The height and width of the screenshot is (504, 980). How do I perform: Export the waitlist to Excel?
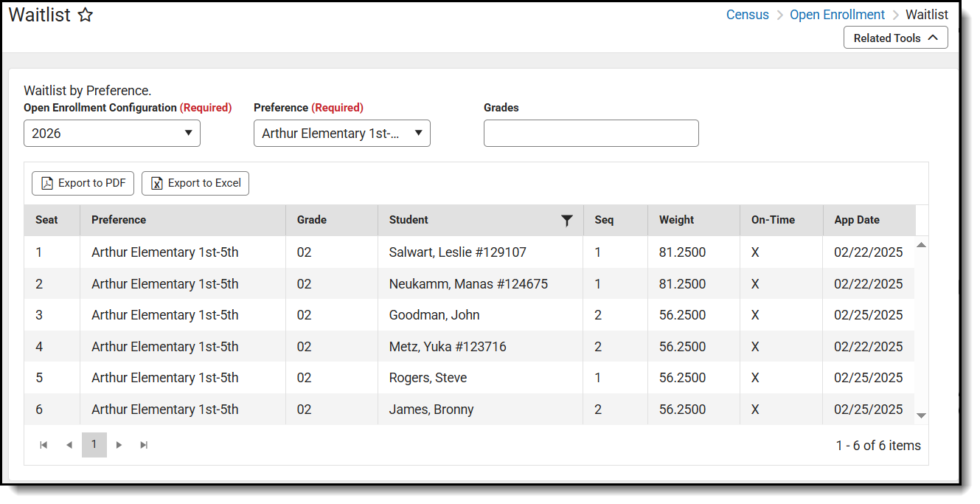195,183
